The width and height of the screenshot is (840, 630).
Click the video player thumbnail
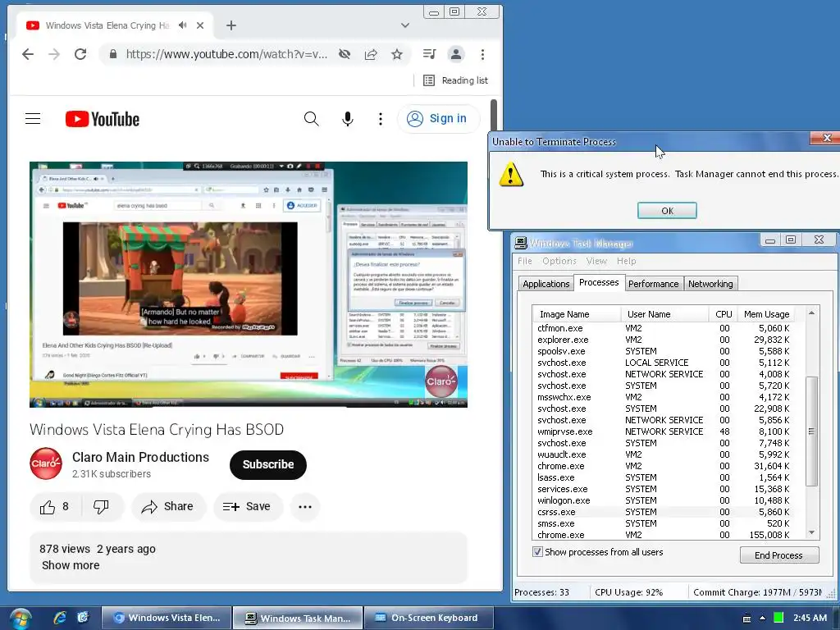(248, 285)
